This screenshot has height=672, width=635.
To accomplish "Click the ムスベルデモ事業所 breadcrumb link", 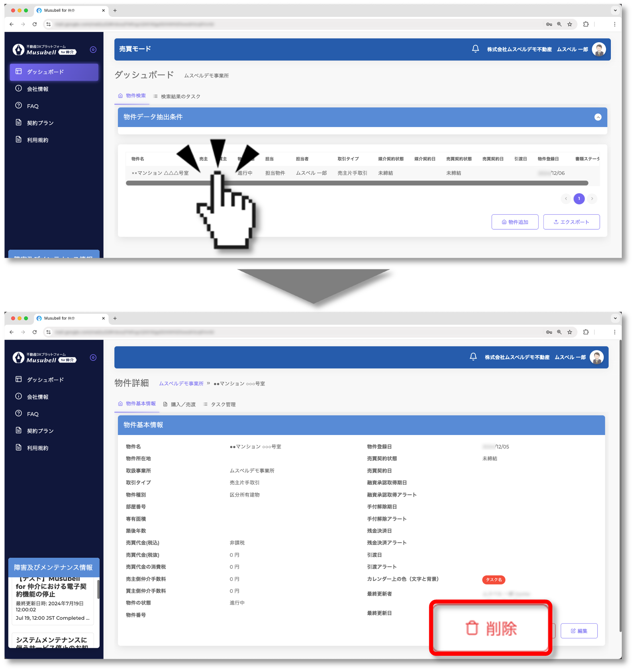I will coord(181,383).
